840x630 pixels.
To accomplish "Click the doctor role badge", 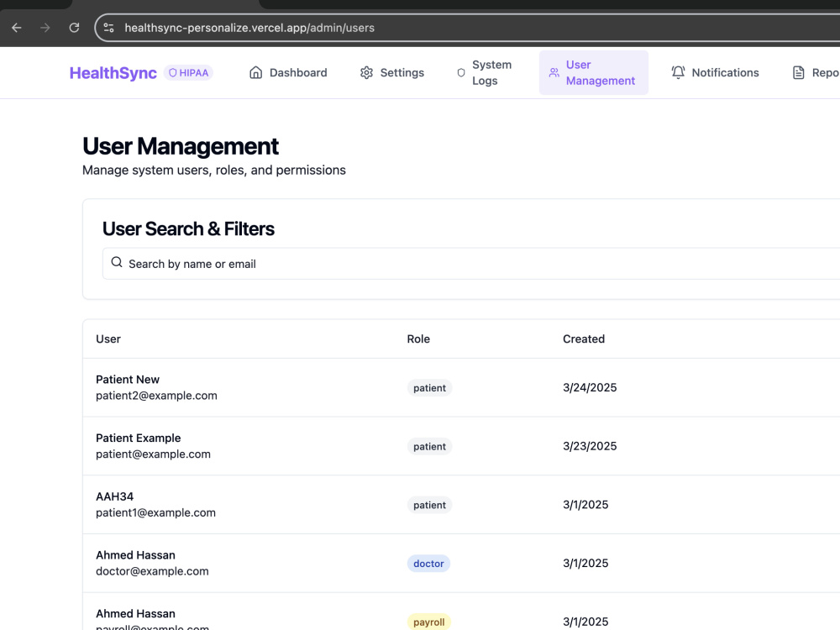I will coord(428,564).
